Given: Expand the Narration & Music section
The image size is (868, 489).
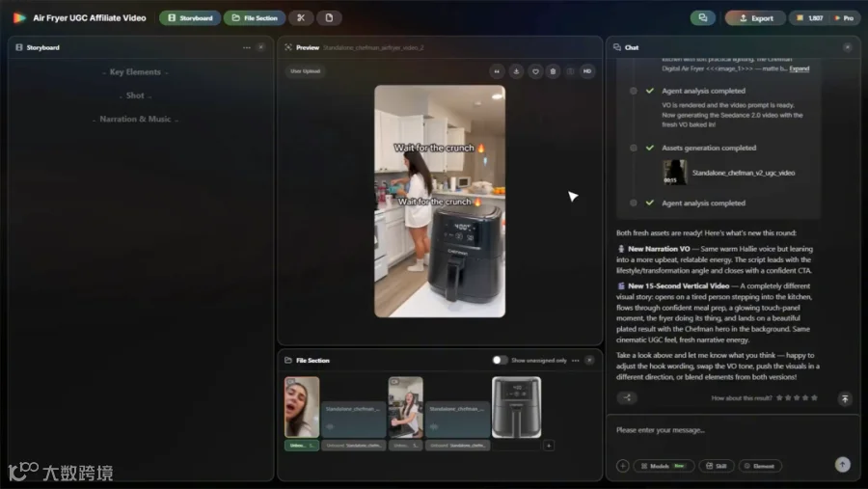Looking at the screenshot, I should click(x=135, y=119).
